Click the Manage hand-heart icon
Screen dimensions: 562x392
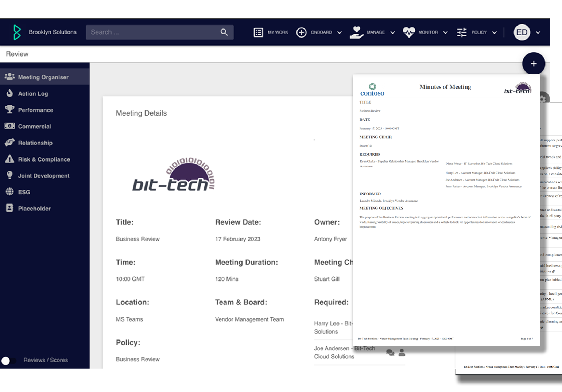356,32
